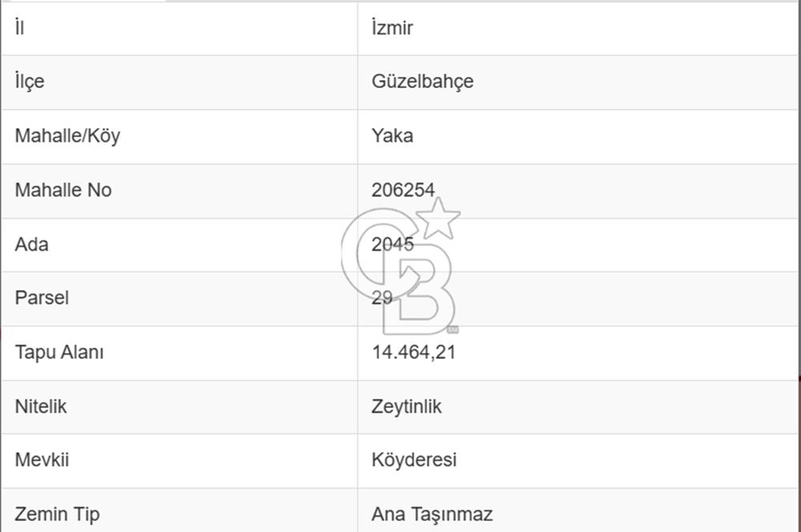Click the Zemin Tip label

pos(58,514)
